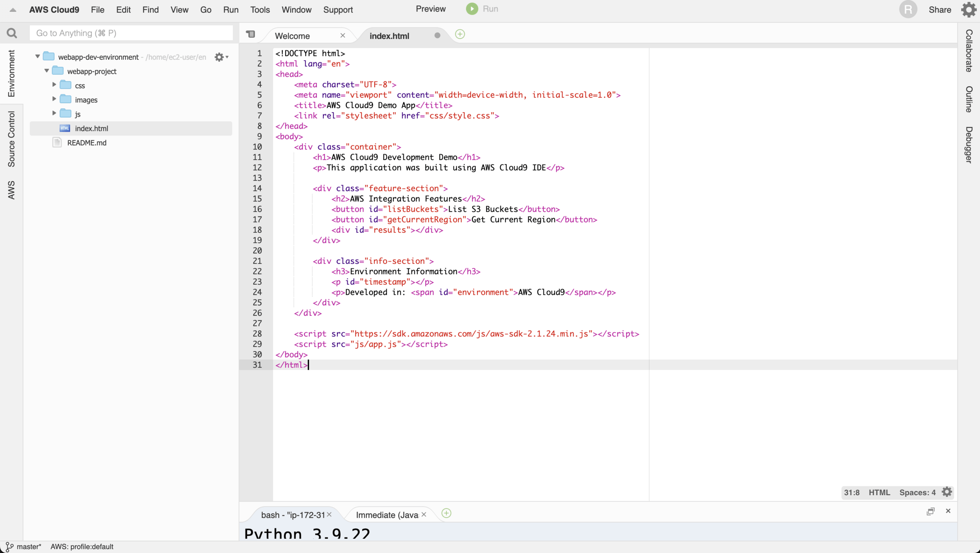The image size is (980, 553).
Task: Collapse the webapp-project folder
Action: 47,70
